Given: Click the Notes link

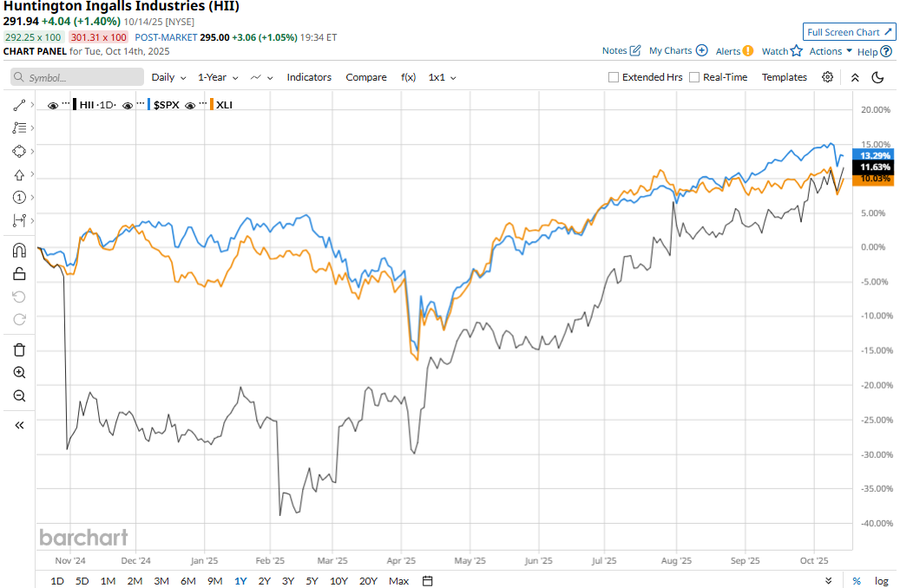Looking at the screenshot, I should 614,50.
